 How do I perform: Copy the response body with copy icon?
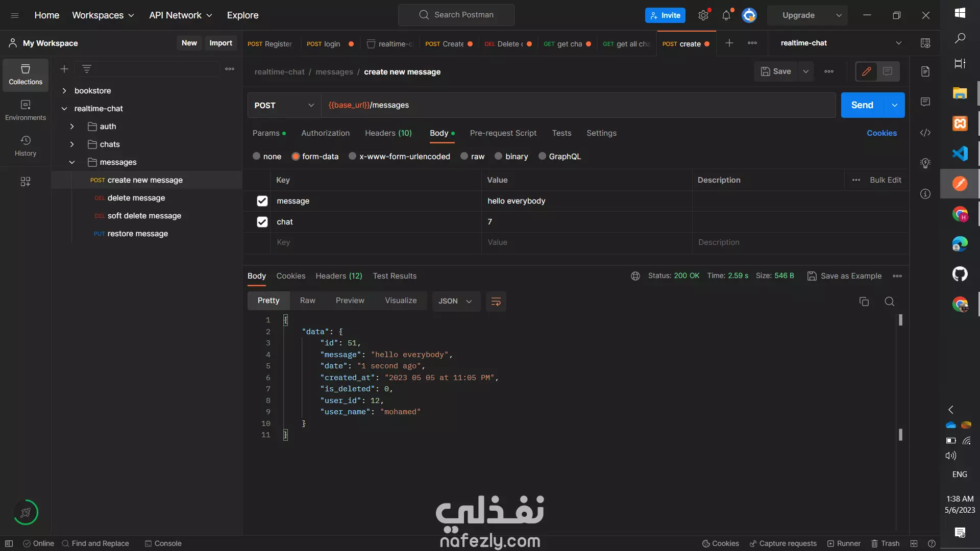click(x=864, y=302)
